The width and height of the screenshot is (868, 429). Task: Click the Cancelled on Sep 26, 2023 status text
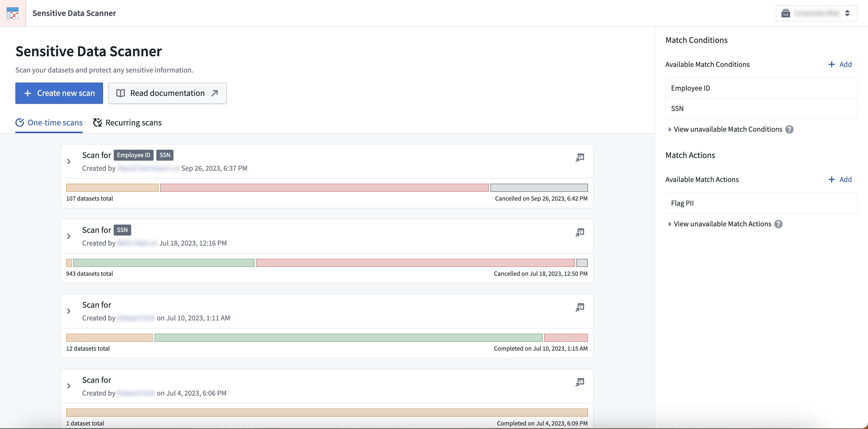coord(541,198)
